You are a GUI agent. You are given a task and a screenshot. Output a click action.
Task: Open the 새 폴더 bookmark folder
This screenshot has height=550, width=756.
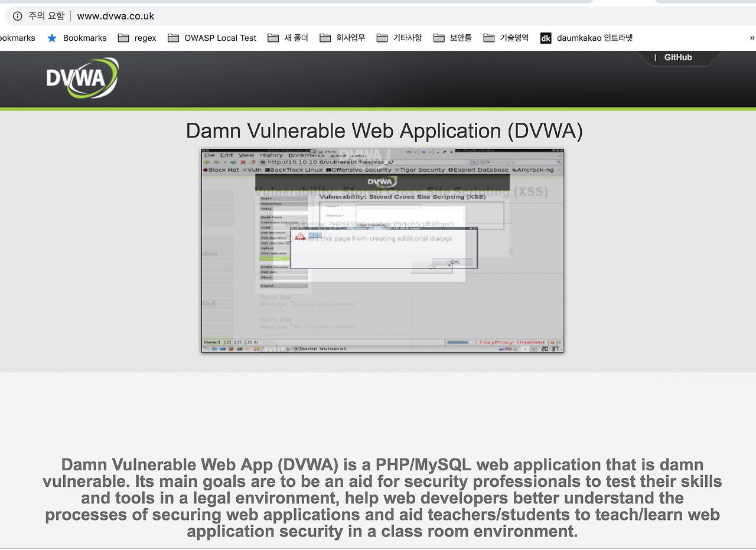coord(288,38)
